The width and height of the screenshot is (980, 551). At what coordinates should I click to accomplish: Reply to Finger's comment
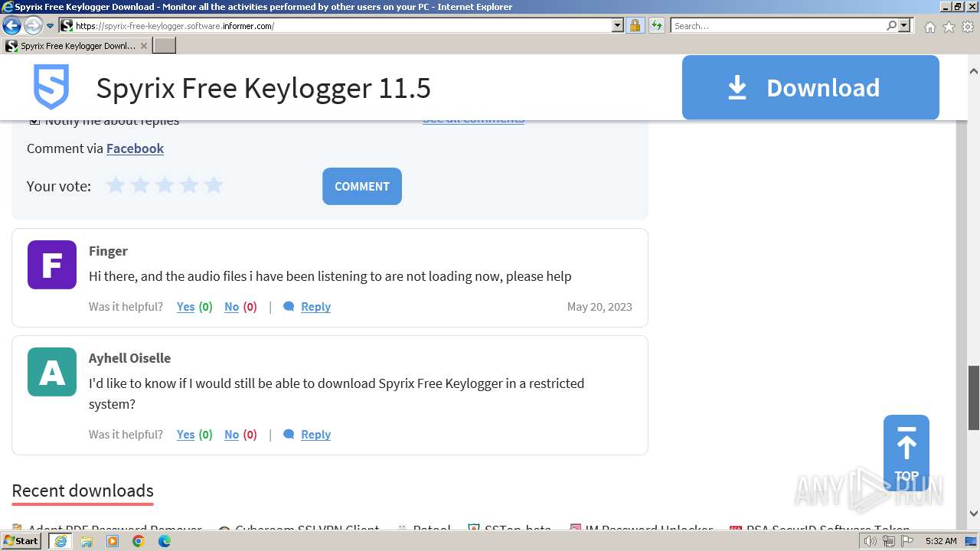pyautogui.click(x=315, y=306)
